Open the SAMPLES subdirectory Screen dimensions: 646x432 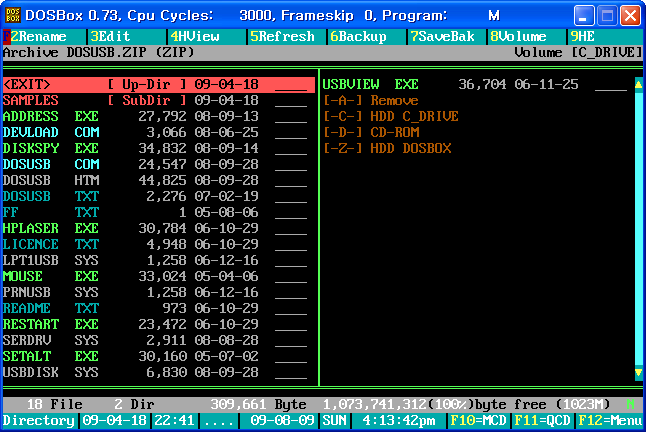pyautogui.click(x=155, y=100)
